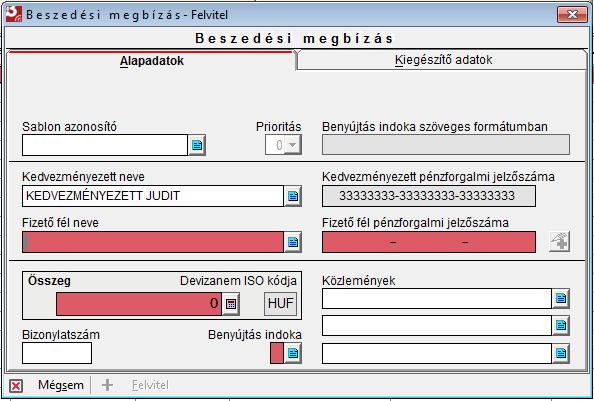Image resolution: width=594 pixels, height=401 pixels.
Task: Click Felvitel button
Action: [x=150, y=385]
